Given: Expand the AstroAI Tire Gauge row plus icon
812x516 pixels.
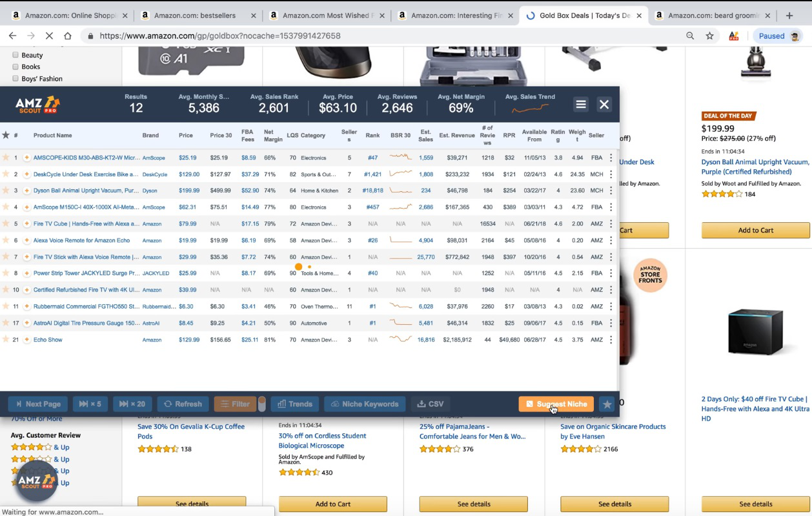Looking at the screenshot, I should coord(26,323).
